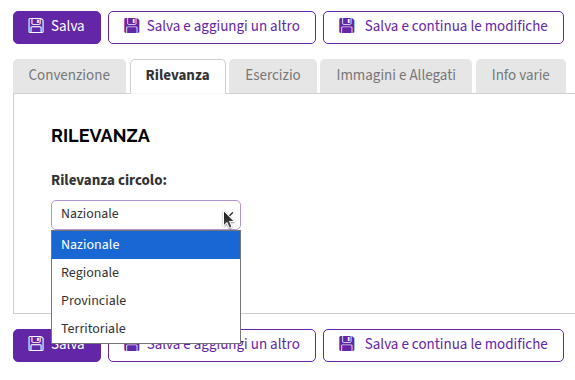
Task: Click bottom "Salva e continua le modifiche" button
Action: (x=443, y=346)
